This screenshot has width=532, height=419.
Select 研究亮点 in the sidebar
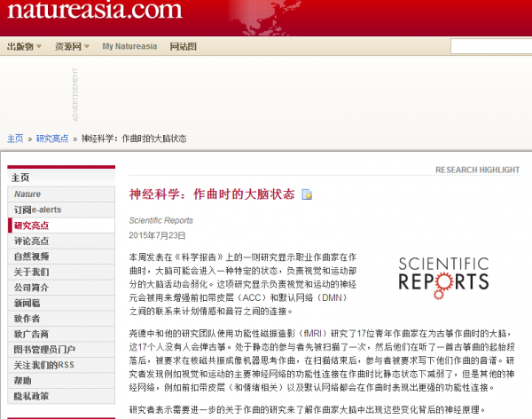pyautogui.click(x=61, y=225)
